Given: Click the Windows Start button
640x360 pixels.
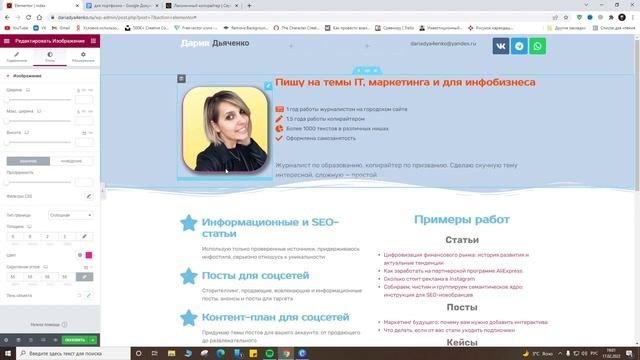Looking at the screenshot, I should [x=7, y=353].
